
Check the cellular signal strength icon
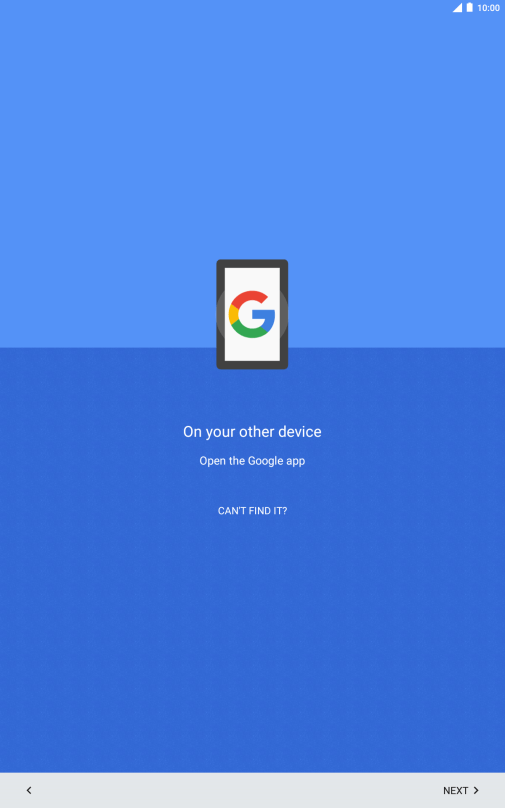pos(457,8)
